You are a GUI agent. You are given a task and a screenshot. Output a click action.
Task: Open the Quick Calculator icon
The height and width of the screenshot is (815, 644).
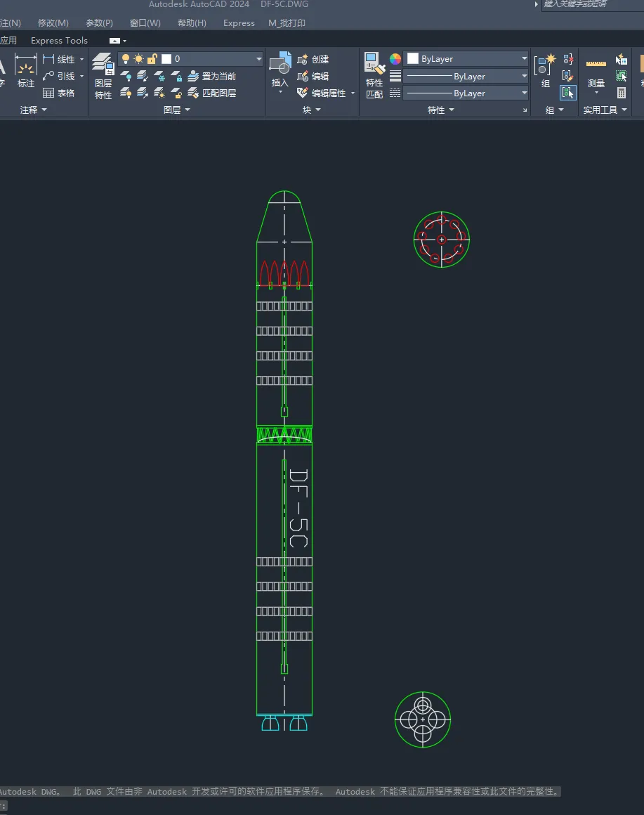coord(622,93)
